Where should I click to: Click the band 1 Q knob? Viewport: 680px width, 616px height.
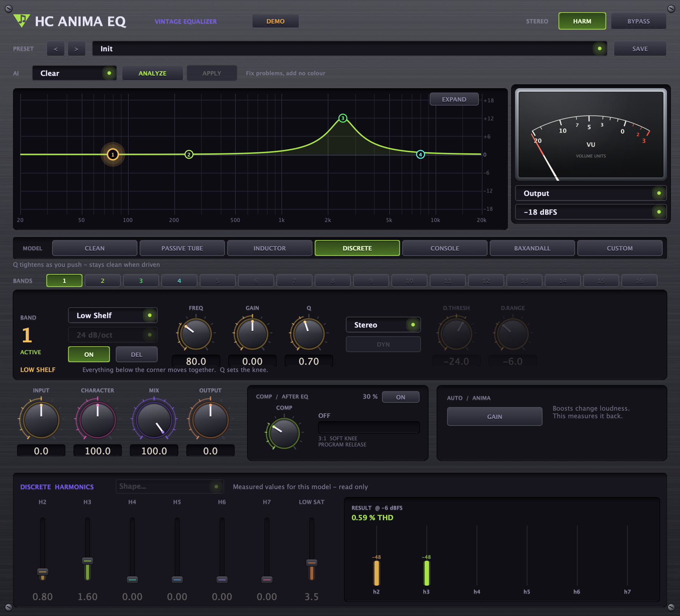(x=309, y=334)
